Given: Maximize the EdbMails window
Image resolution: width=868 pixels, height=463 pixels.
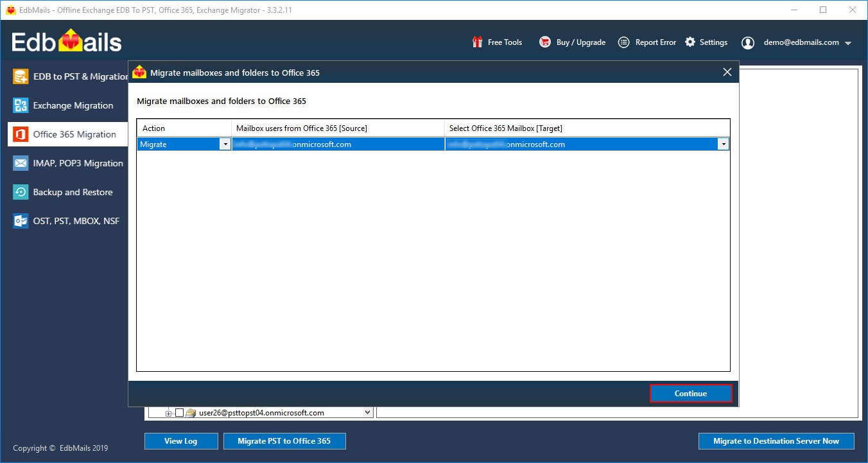Looking at the screenshot, I should (x=823, y=10).
